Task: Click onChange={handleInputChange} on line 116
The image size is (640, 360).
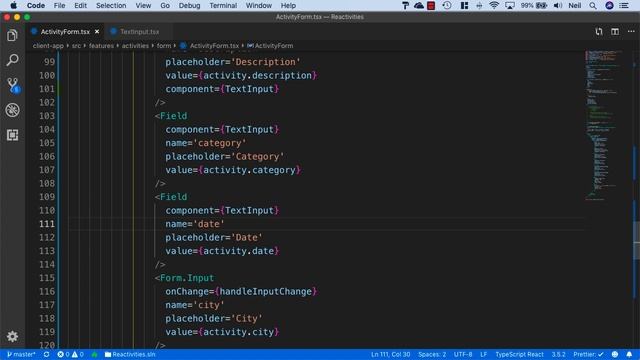Action: point(241,291)
